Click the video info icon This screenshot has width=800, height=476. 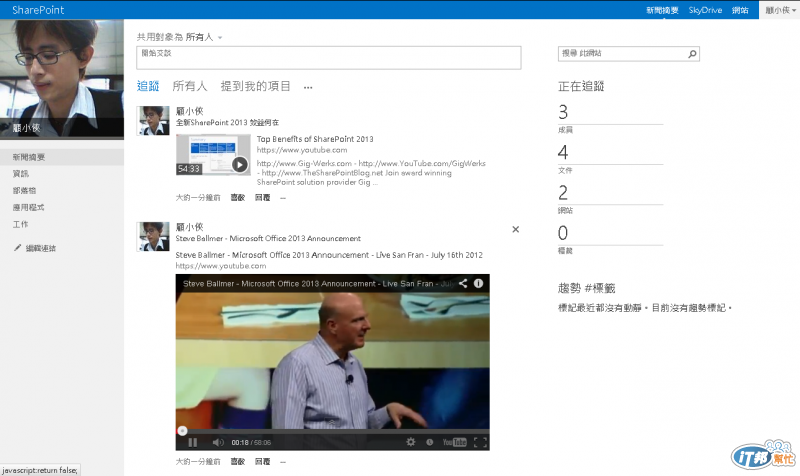pyautogui.click(x=478, y=283)
